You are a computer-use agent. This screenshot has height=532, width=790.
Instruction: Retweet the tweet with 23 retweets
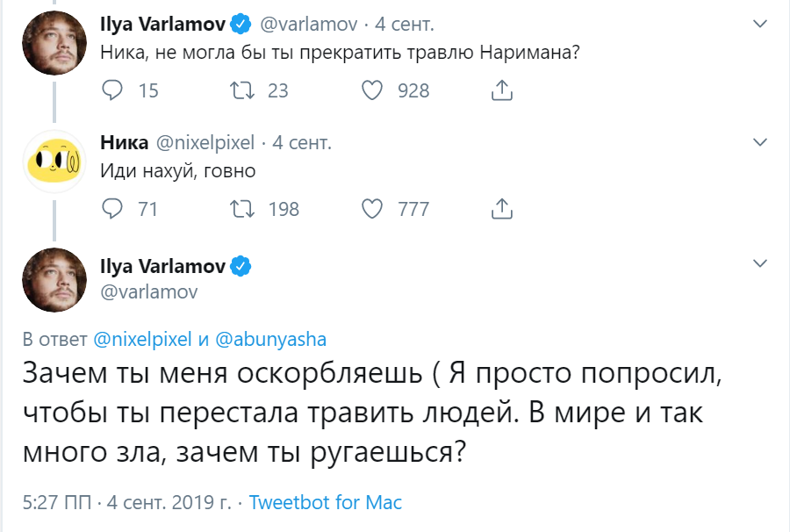242,90
